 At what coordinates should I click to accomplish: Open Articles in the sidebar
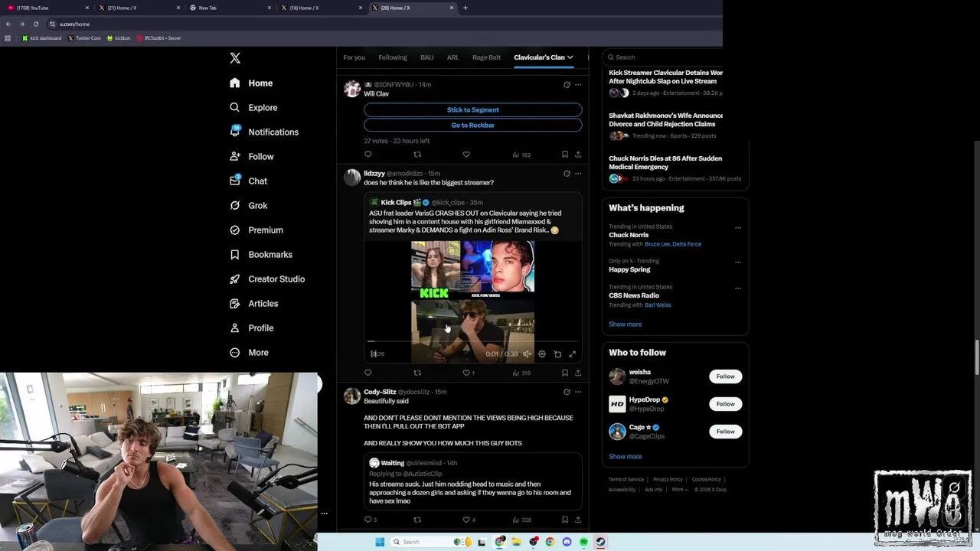pyautogui.click(x=253, y=303)
